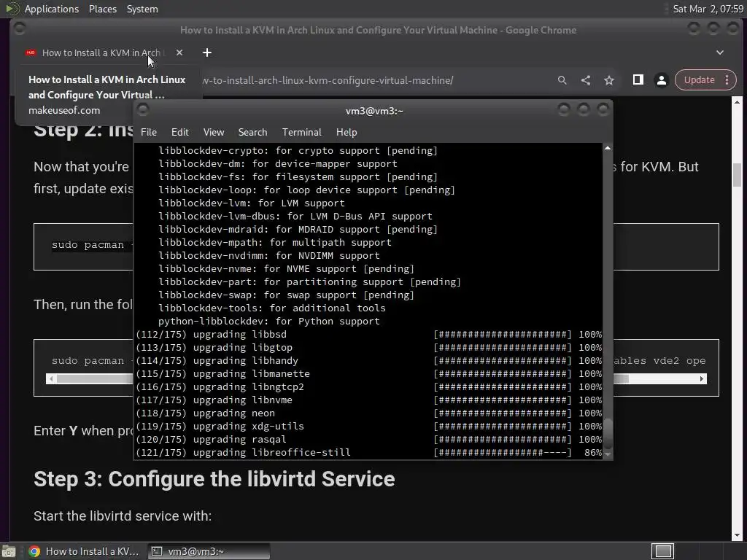Switch to vm3@vm3:~ terminal in taskbar
Screen dimensions: 747x560
click(x=209, y=551)
